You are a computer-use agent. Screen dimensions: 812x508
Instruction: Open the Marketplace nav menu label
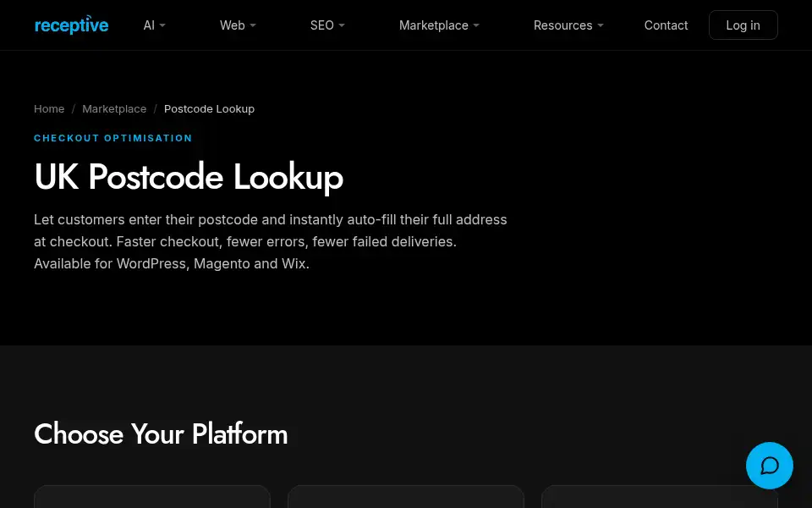click(x=433, y=25)
